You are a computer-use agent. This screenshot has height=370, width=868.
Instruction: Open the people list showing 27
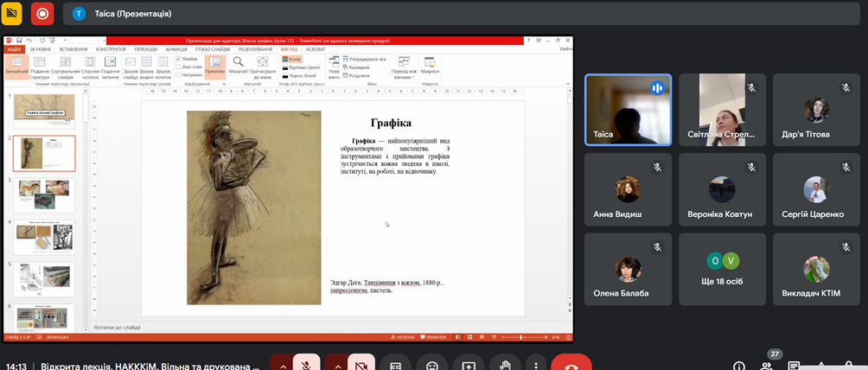coord(766,366)
